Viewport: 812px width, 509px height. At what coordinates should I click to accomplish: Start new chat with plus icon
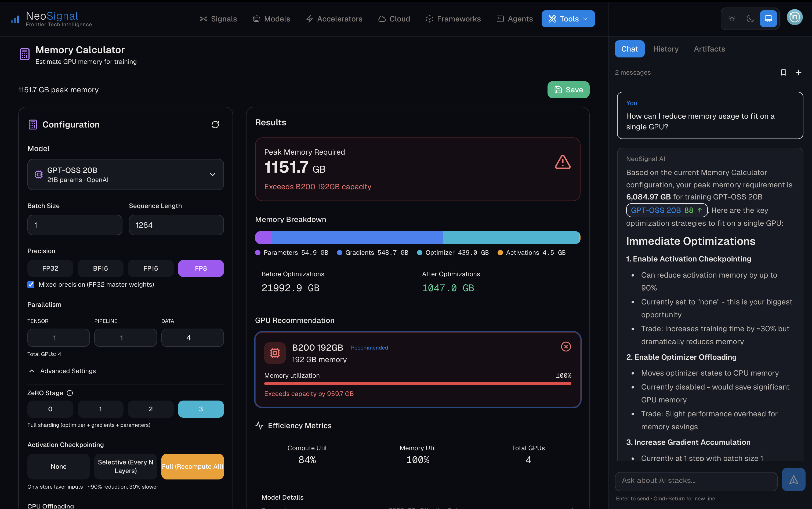(798, 72)
